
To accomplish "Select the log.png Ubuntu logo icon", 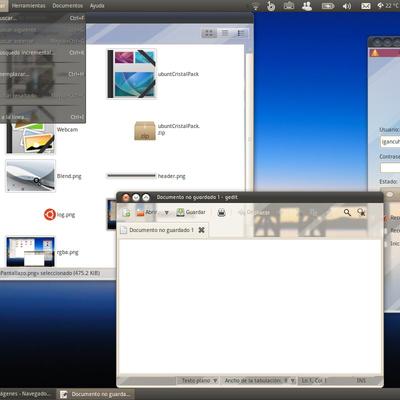I will pyautogui.click(x=50, y=214).
